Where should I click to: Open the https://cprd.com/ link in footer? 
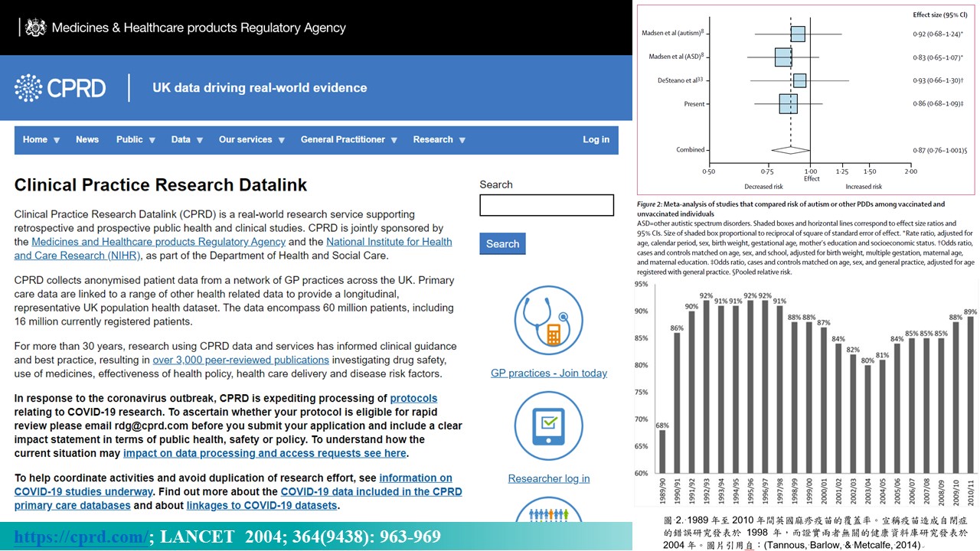81,536
